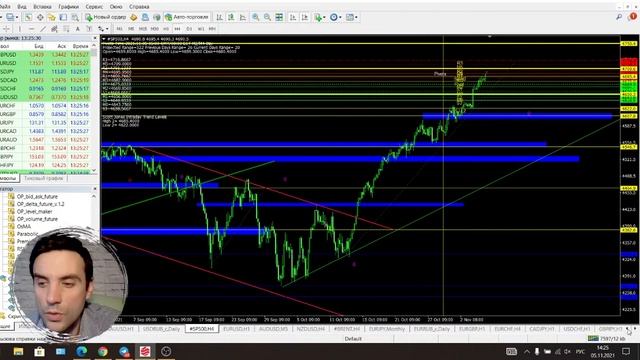Open the Справка menu
This screenshot has width=640, height=360.
(139, 7)
